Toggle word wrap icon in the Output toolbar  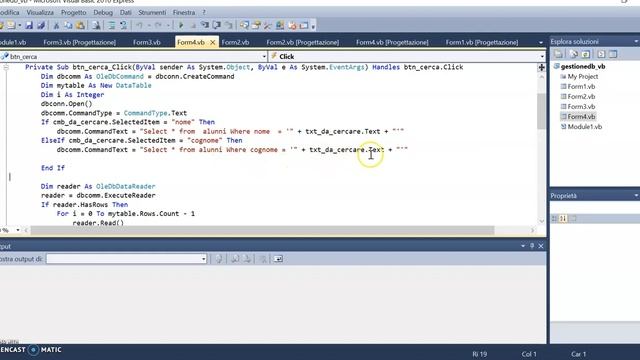[x=278, y=259]
